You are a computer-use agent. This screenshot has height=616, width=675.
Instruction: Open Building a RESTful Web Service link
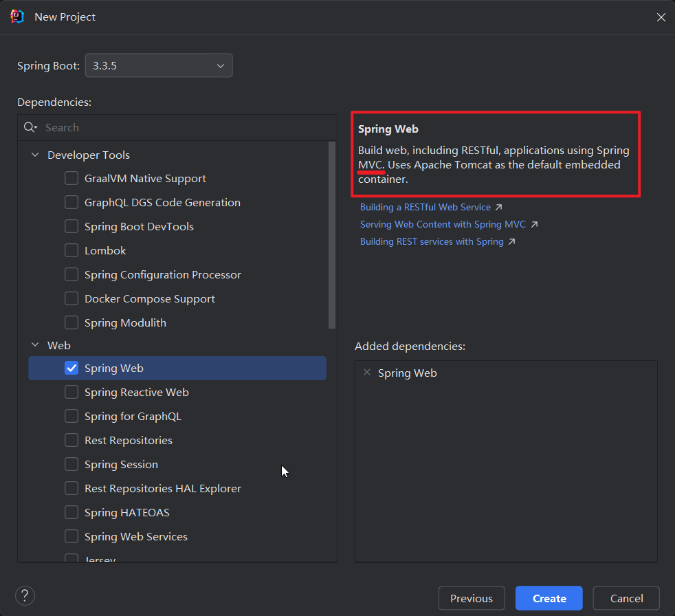425,207
